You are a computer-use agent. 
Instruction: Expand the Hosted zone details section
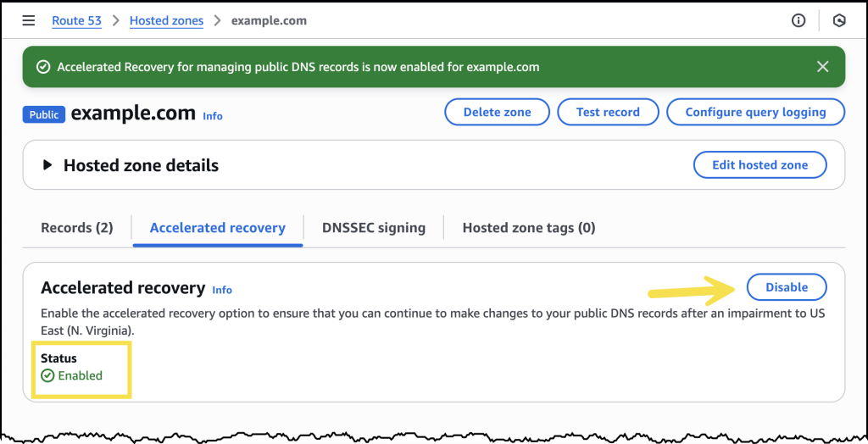click(48, 165)
